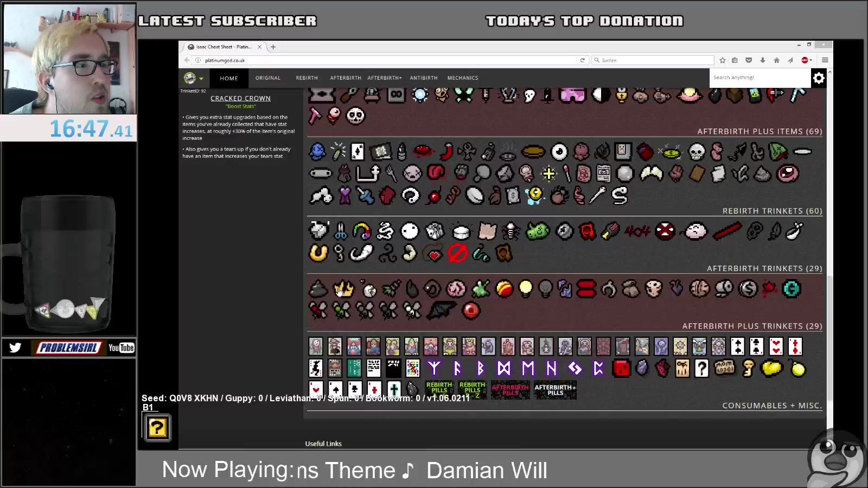Click the AFTERBIRTH TRINKETS (29) heading
The image size is (868, 488).
pyautogui.click(x=764, y=268)
